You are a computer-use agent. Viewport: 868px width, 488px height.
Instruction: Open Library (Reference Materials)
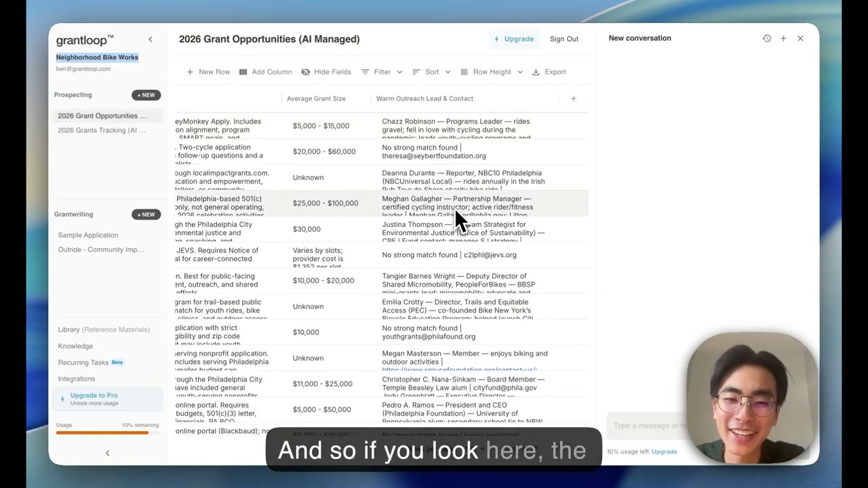point(104,329)
